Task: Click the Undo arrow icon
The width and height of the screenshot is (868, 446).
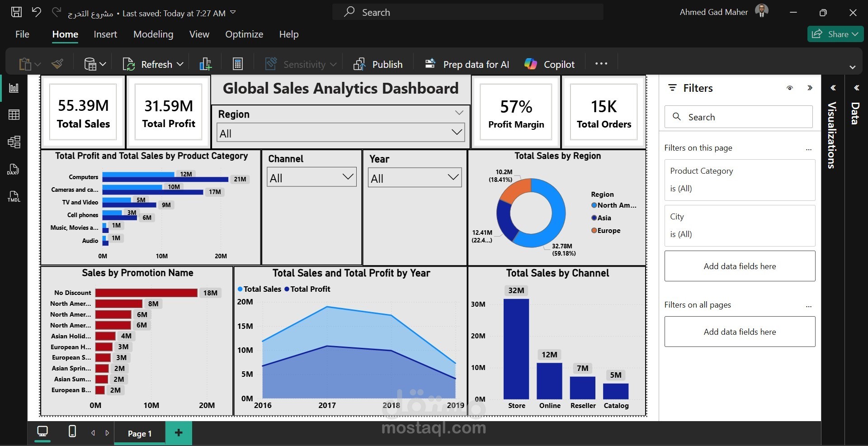Action: (36, 12)
